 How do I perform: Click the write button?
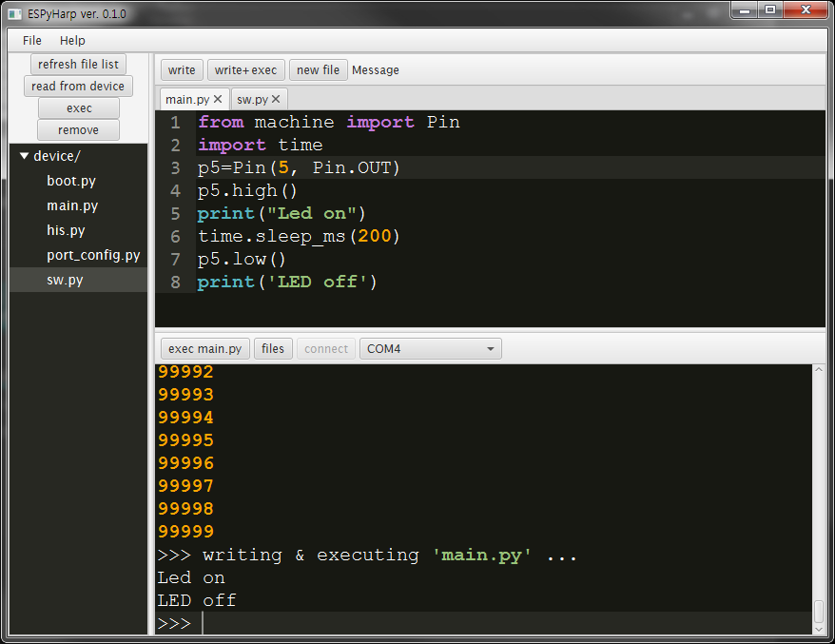pyautogui.click(x=182, y=70)
